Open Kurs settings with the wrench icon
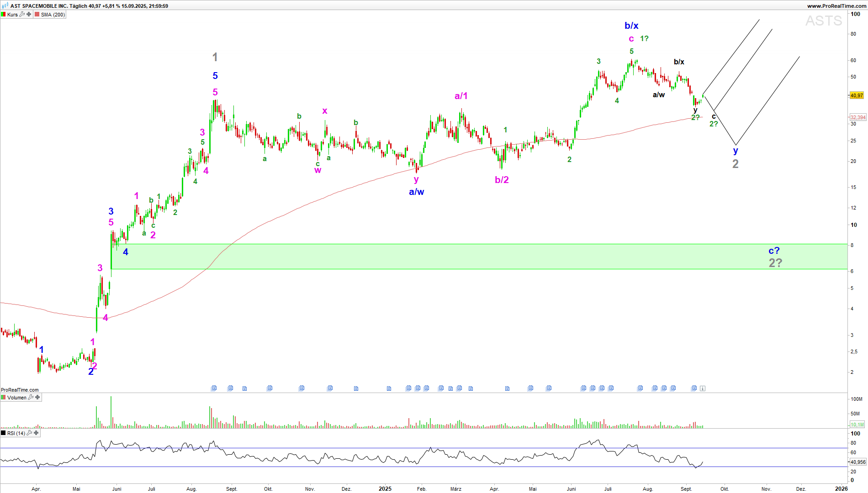 (x=22, y=15)
